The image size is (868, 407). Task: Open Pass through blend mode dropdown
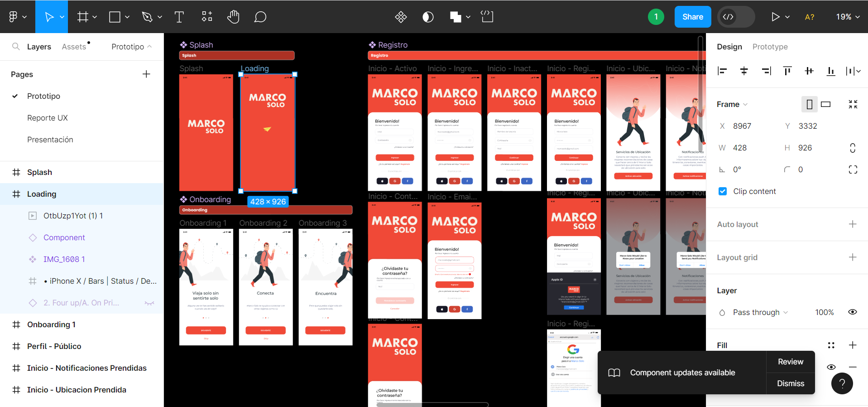click(761, 312)
